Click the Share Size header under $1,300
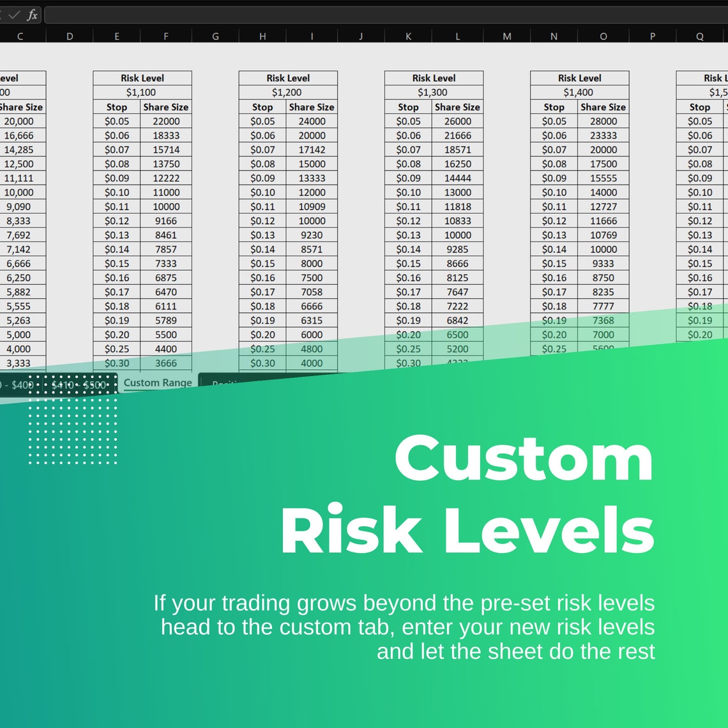This screenshot has width=728, height=728. (457, 107)
